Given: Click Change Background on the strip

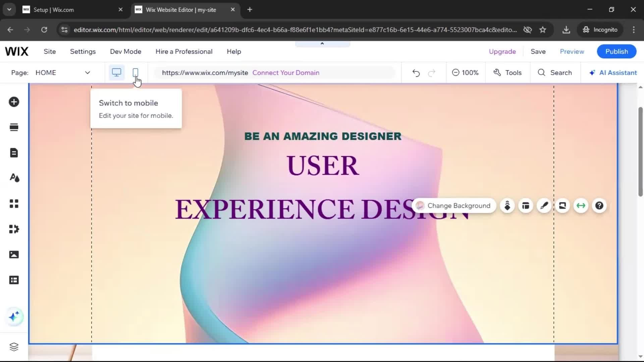Looking at the screenshot, I should pos(453,205).
